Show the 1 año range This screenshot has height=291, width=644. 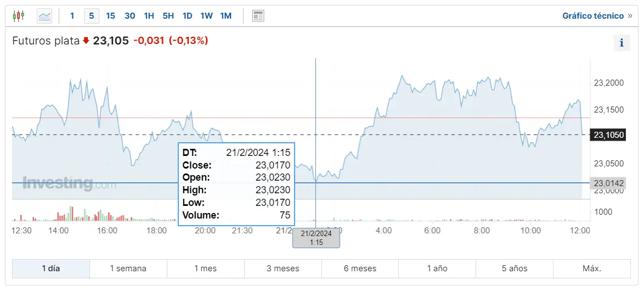point(437,268)
